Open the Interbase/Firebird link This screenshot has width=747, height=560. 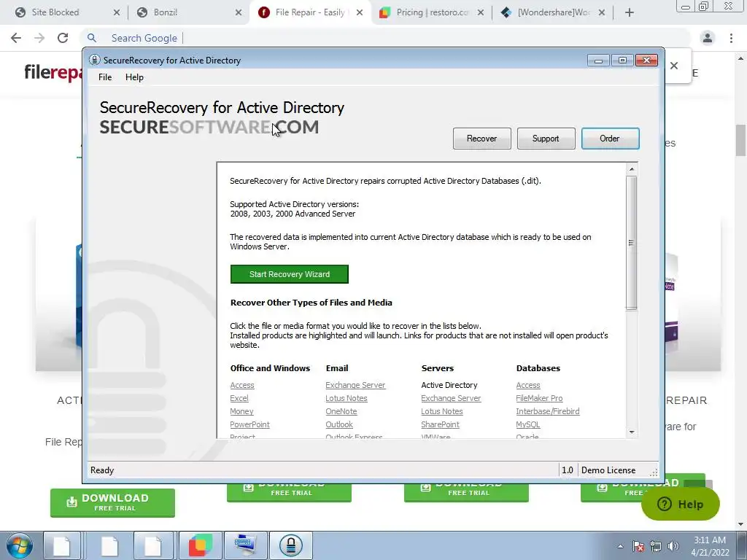pos(548,411)
